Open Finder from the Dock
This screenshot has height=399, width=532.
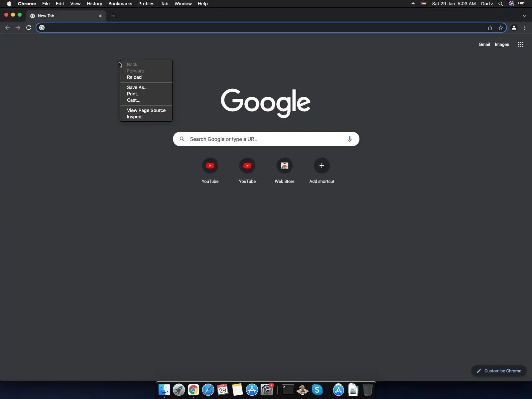coord(164,390)
